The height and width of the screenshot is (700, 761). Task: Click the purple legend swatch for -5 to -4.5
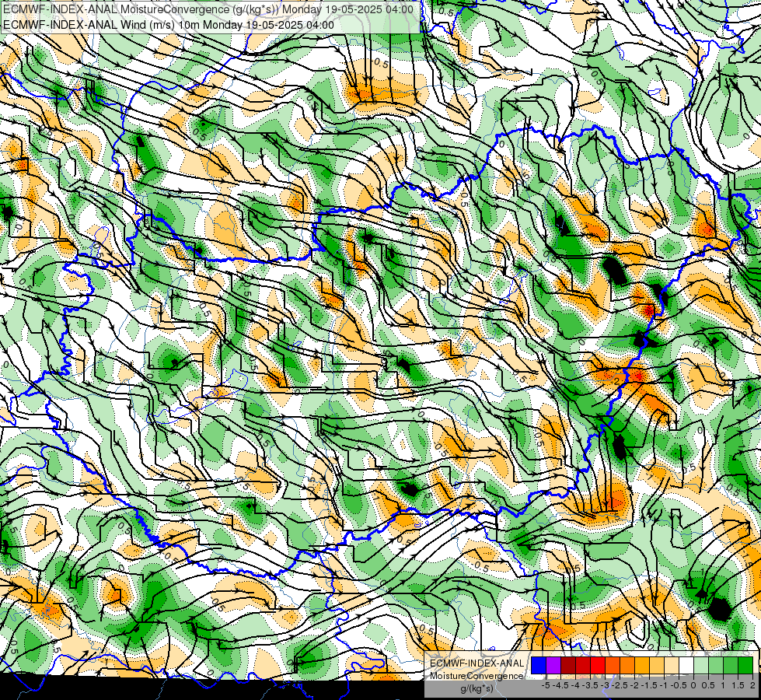(553, 666)
